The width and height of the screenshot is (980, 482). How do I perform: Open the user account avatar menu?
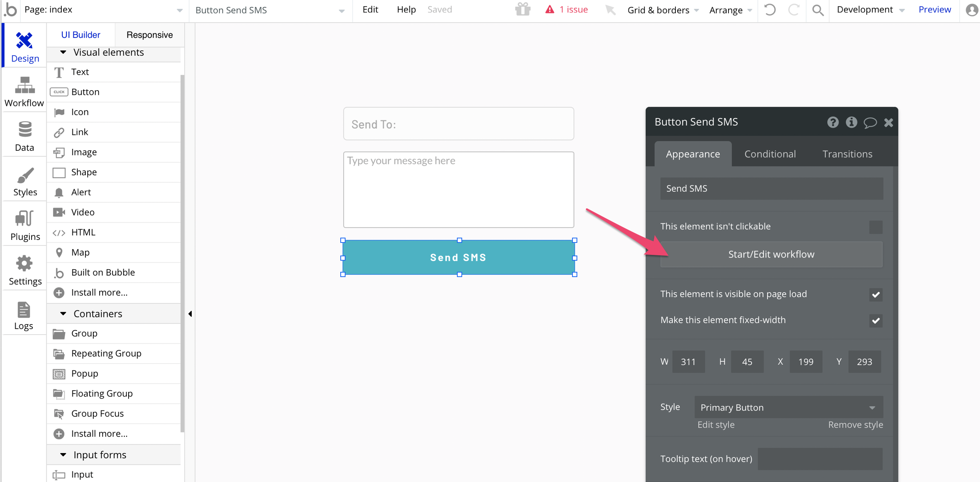click(x=972, y=10)
